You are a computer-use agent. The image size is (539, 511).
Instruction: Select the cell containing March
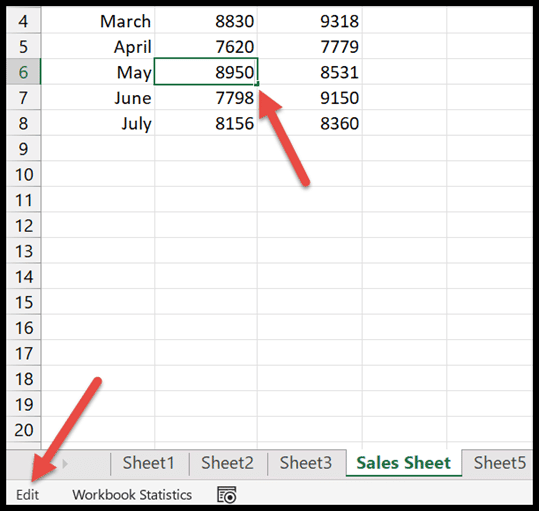pos(98,21)
